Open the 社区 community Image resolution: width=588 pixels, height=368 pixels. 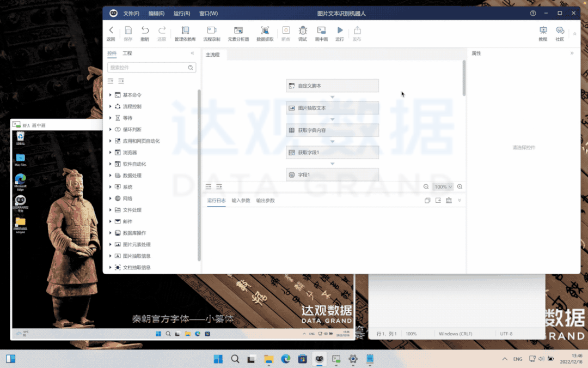[560, 33]
